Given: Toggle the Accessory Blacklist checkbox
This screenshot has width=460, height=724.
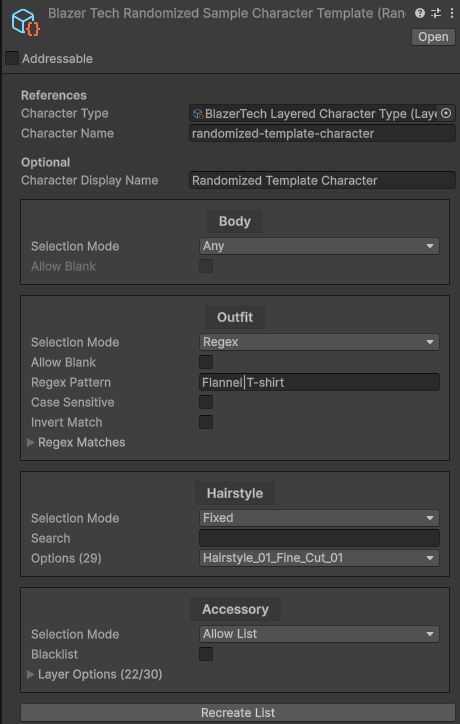Looking at the screenshot, I should point(206,654).
